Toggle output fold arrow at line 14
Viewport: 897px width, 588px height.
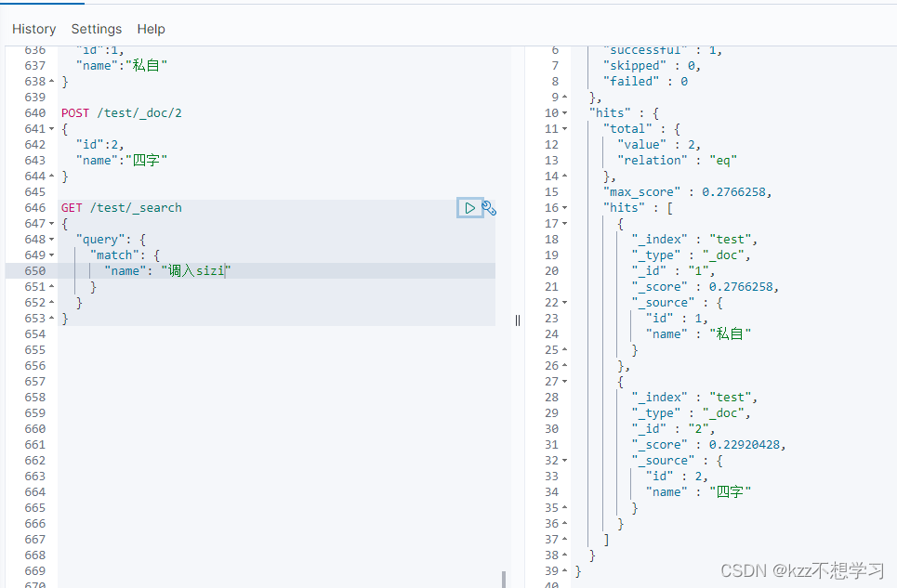pyautogui.click(x=564, y=176)
